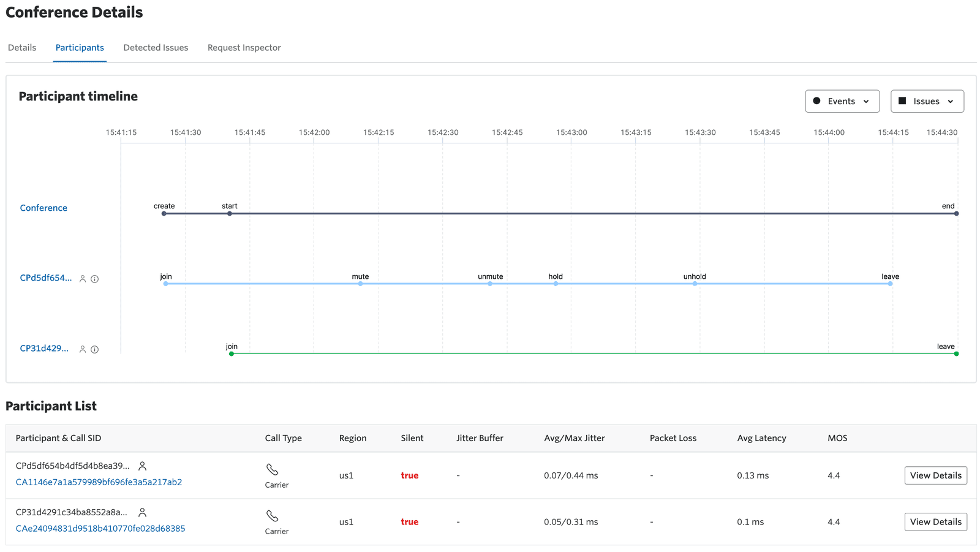Viewport: 980px width, 552px height.
Task: Click the person icon next to CP31d4291c34ba
Action: click(142, 512)
